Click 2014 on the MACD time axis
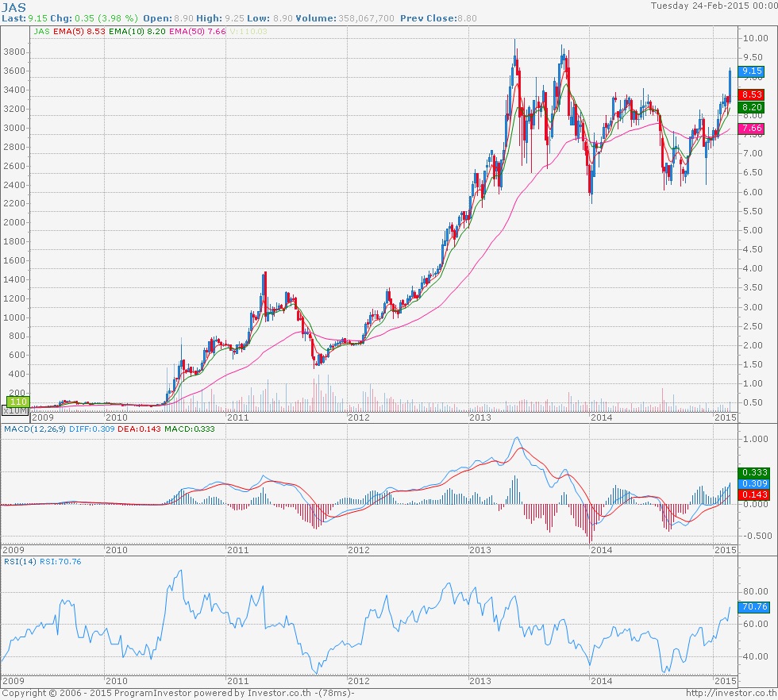Image resolution: width=778 pixels, height=700 pixels. (x=602, y=550)
